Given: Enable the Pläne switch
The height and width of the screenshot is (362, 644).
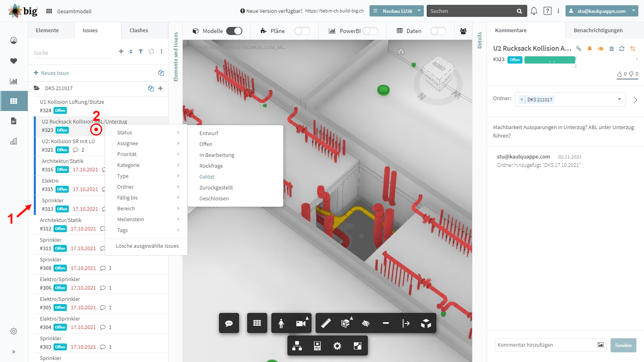Looking at the screenshot, I should coord(302,31).
